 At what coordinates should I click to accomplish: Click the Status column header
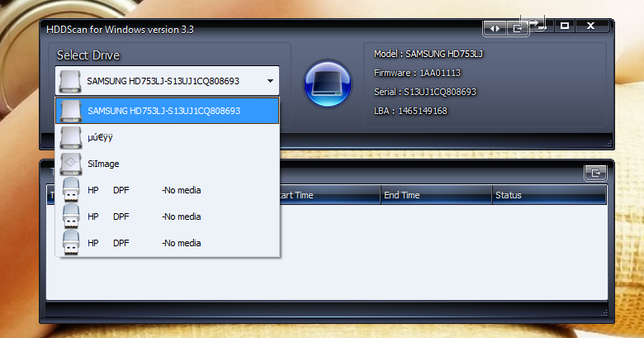point(549,195)
